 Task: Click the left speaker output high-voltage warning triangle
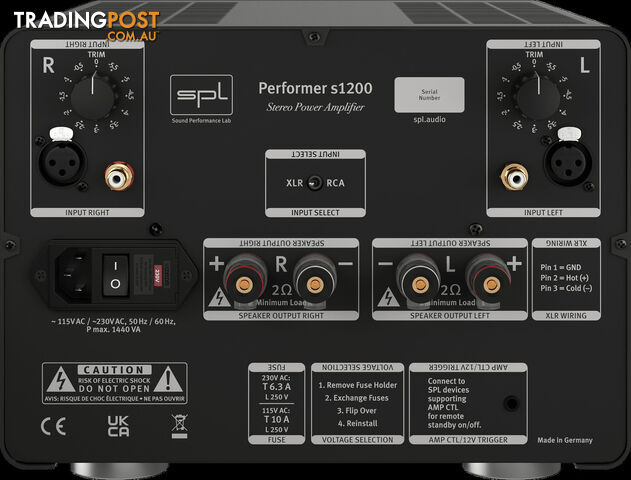pyautogui.click(x=388, y=297)
